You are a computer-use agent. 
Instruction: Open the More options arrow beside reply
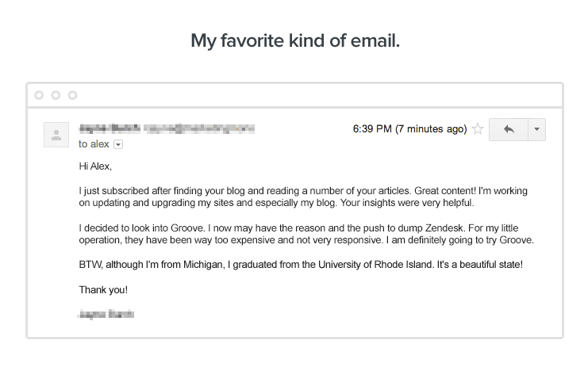point(536,129)
